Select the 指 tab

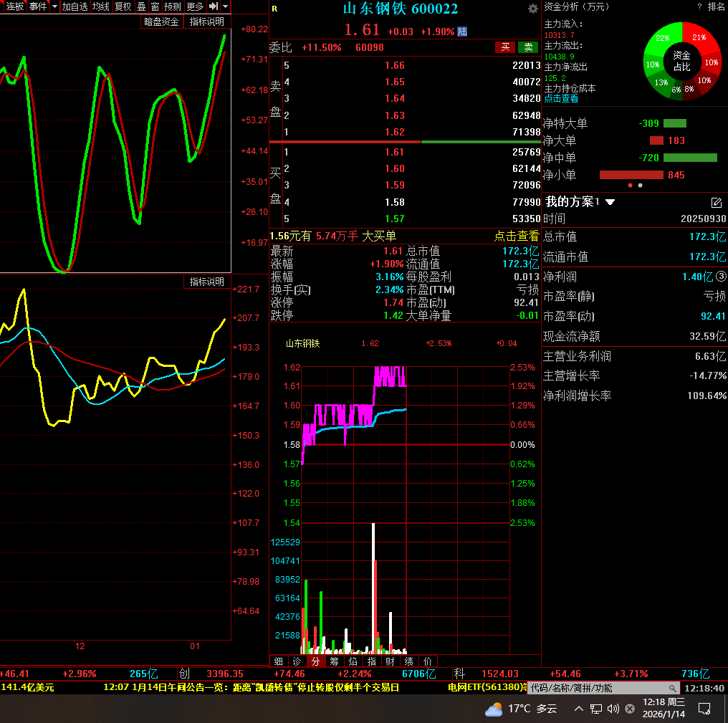click(x=371, y=661)
